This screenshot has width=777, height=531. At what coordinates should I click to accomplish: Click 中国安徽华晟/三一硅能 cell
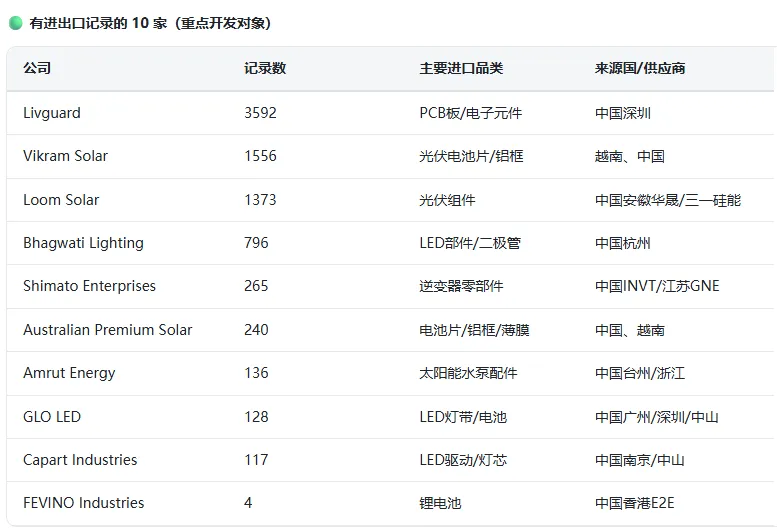click(667, 200)
